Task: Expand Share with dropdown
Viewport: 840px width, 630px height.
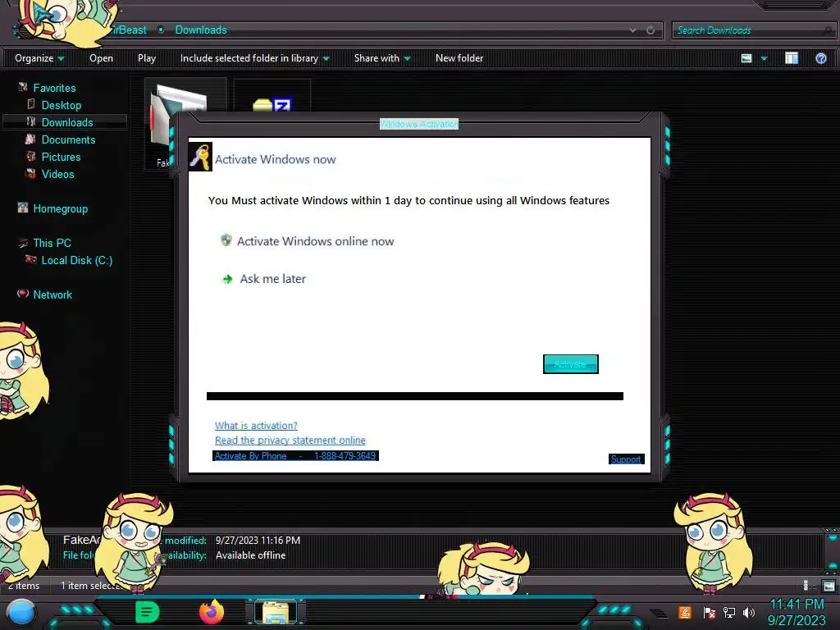Action: (382, 58)
